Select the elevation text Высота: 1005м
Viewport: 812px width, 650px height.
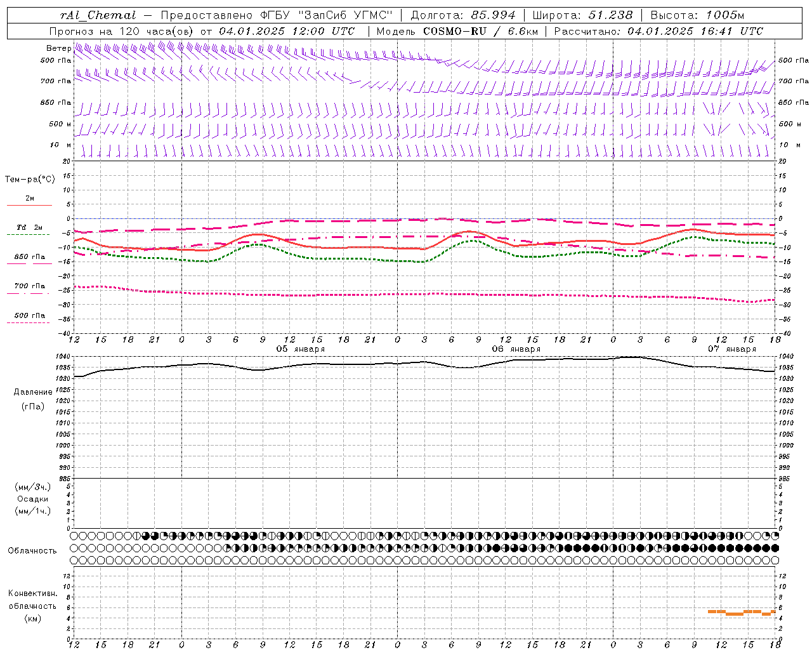[x=697, y=15]
